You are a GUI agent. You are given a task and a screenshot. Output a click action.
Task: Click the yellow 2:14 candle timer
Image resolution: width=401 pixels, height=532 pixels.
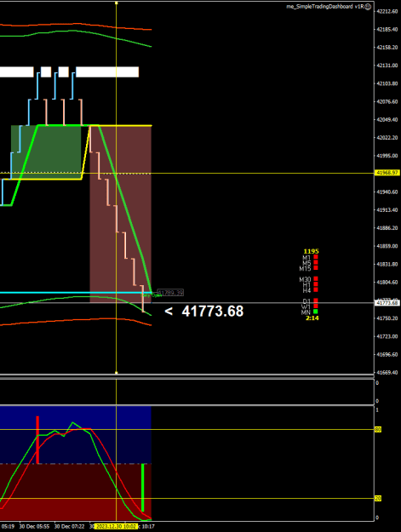tap(312, 317)
